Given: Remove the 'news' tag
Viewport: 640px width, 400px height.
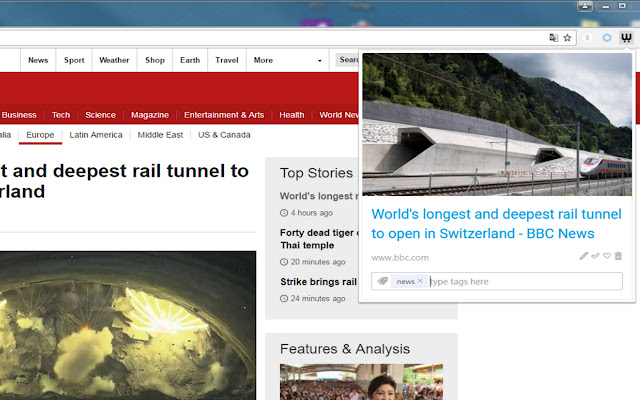Looking at the screenshot, I should pos(420,281).
